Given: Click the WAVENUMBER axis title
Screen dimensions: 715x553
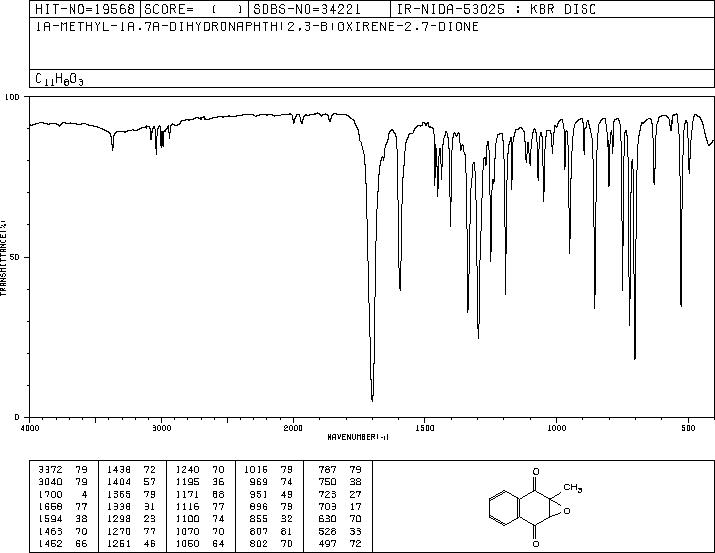Looking at the screenshot, I should click(x=358, y=437).
